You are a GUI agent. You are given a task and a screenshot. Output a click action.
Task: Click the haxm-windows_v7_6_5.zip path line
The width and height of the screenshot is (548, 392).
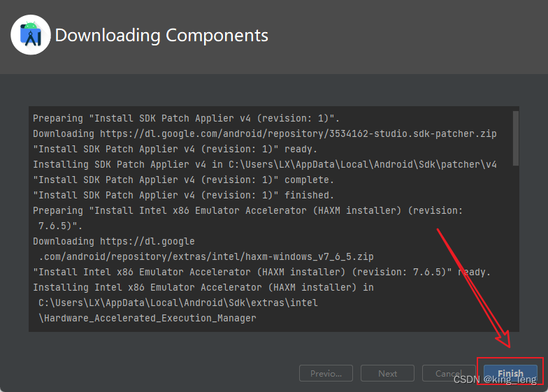[x=206, y=257]
